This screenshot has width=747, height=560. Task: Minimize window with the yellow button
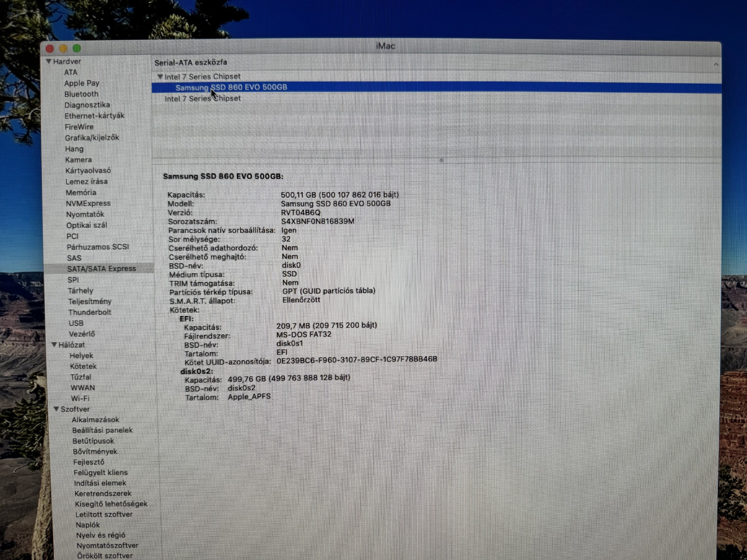coord(63,49)
